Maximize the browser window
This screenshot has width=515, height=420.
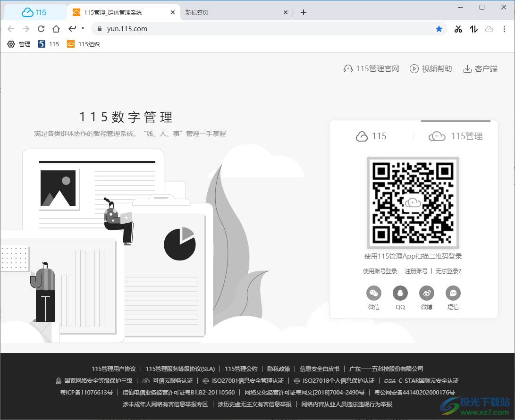coord(482,7)
